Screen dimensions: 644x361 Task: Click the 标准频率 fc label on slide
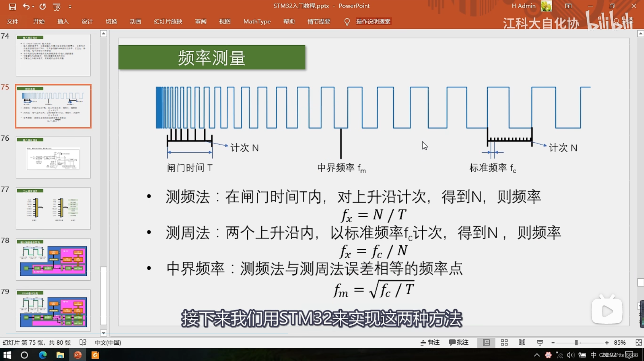click(493, 168)
